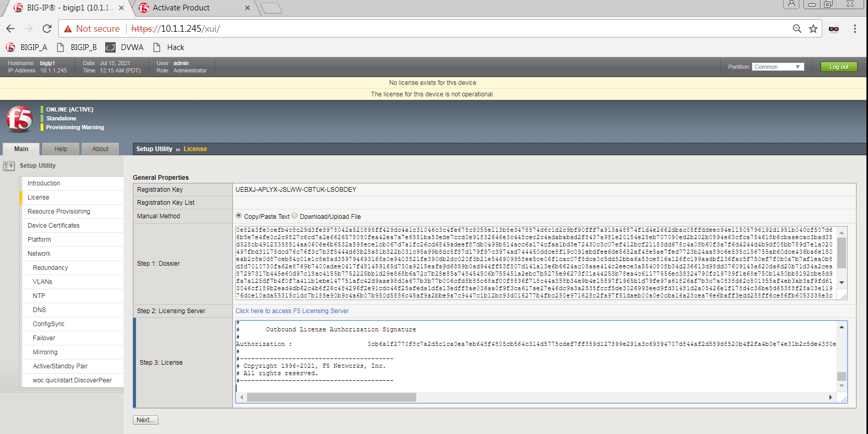868x434 pixels.
Task: Click the Log out button
Action: pyautogui.click(x=839, y=67)
